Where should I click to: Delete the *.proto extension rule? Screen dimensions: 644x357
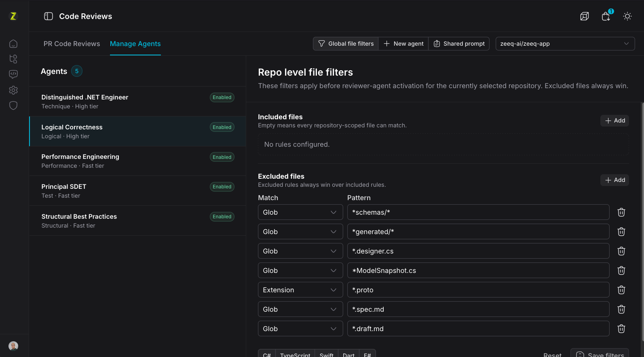pyautogui.click(x=621, y=290)
